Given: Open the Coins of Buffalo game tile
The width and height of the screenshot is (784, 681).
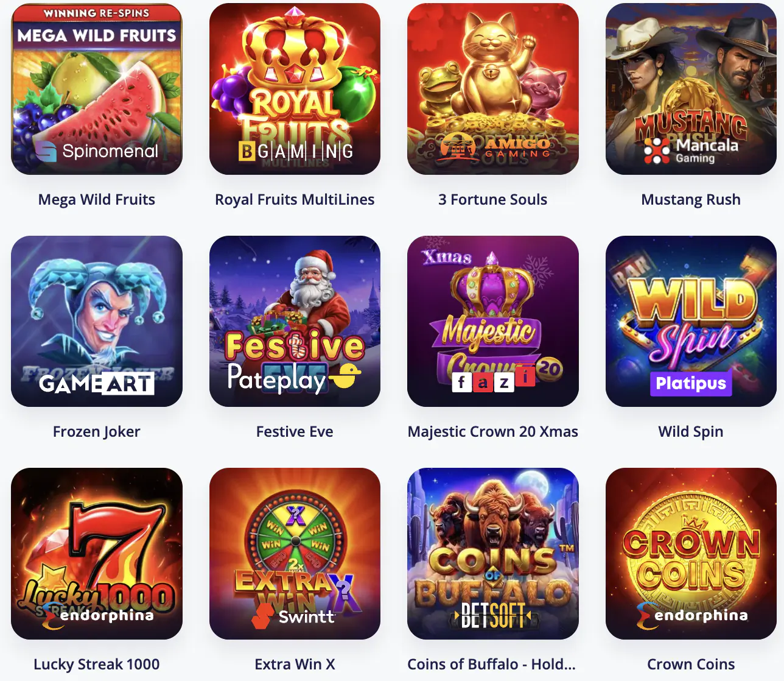Looking at the screenshot, I should (493, 554).
